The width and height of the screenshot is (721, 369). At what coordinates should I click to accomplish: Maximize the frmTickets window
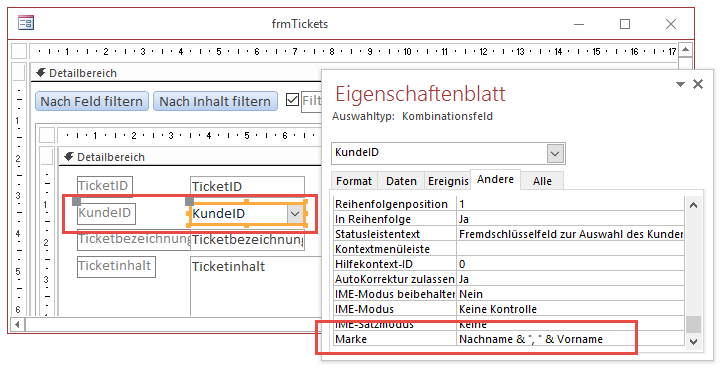point(625,24)
